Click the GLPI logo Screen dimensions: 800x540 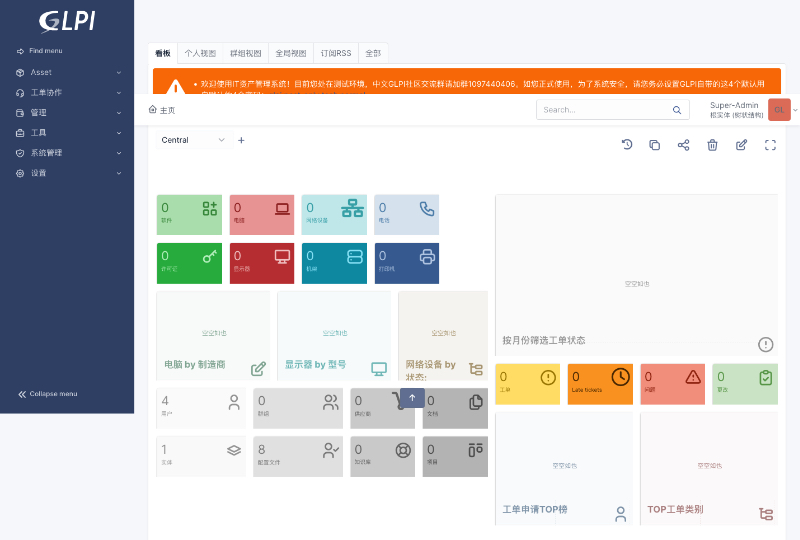tap(67, 20)
